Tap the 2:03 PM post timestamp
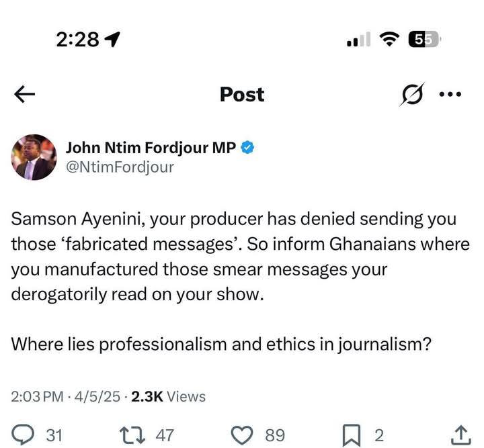This screenshot has height=448, width=484. pos(39,397)
